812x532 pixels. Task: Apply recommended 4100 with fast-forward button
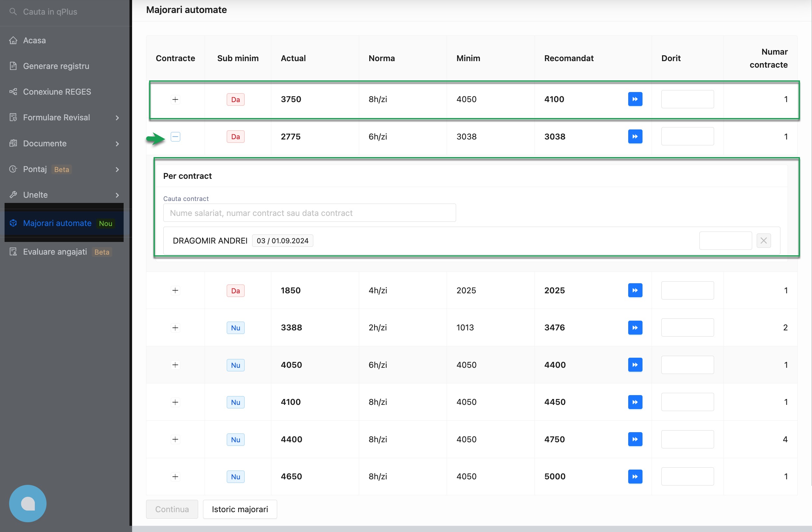635,99
